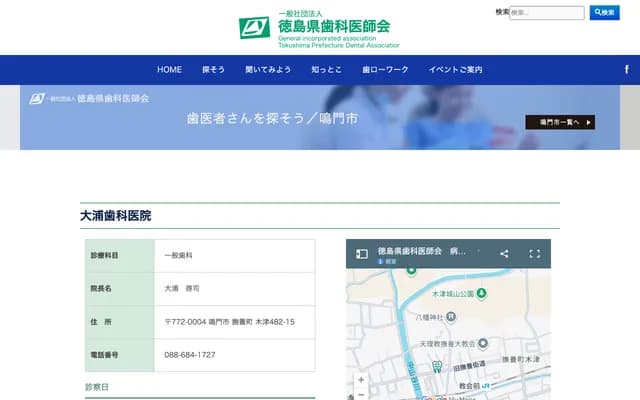Toggle the map sidebar panel icon
This screenshot has width=640, height=400.
[x=362, y=254]
